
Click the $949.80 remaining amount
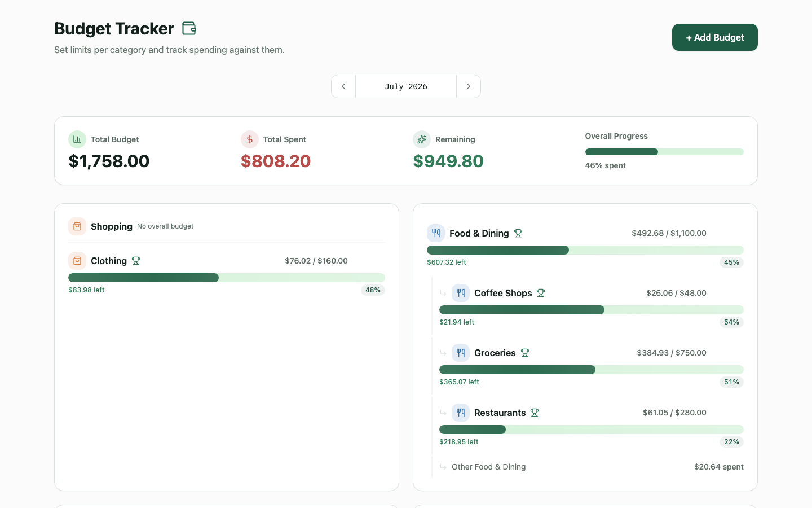[448, 161]
